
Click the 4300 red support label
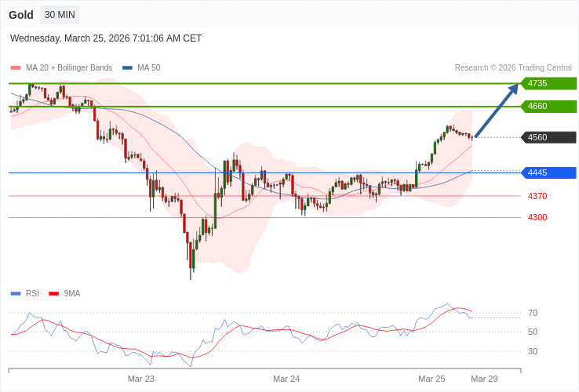click(537, 217)
